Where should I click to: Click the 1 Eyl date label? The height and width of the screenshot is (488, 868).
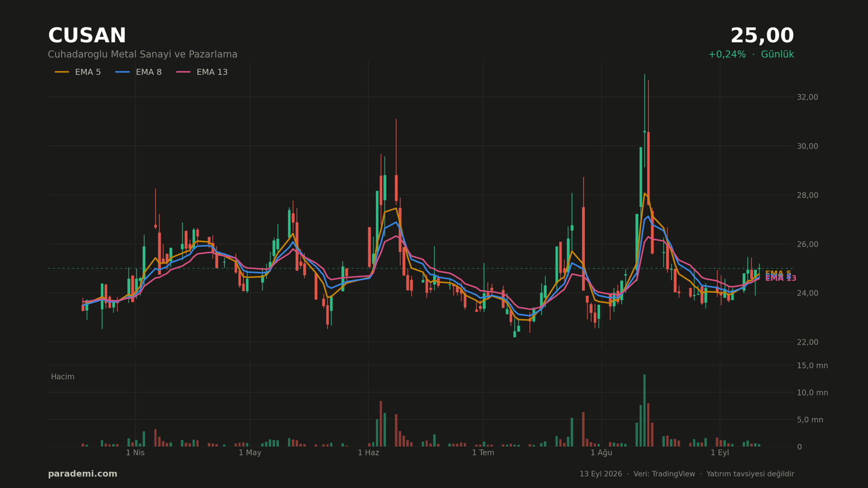[720, 453]
